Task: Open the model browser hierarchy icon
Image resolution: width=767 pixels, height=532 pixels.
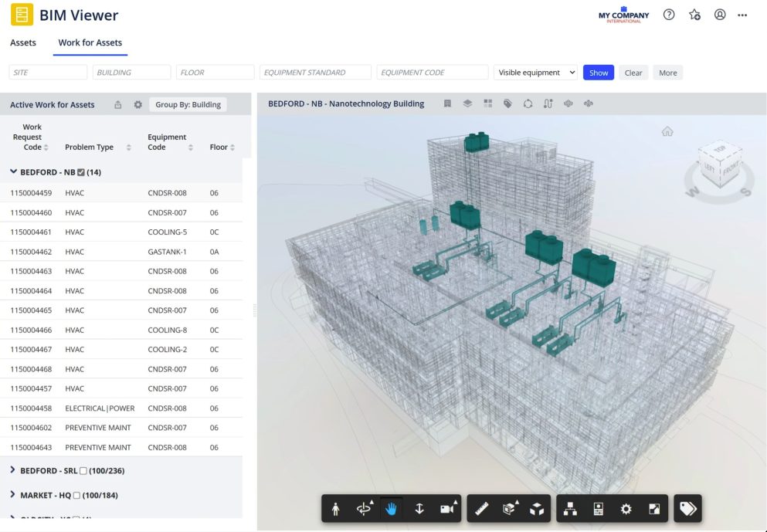Action: click(x=570, y=509)
